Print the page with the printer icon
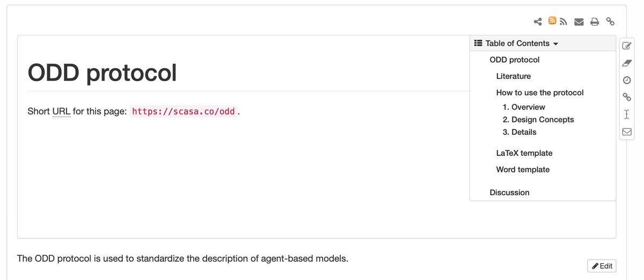The height and width of the screenshot is (280, 644). tap(595, 22)
